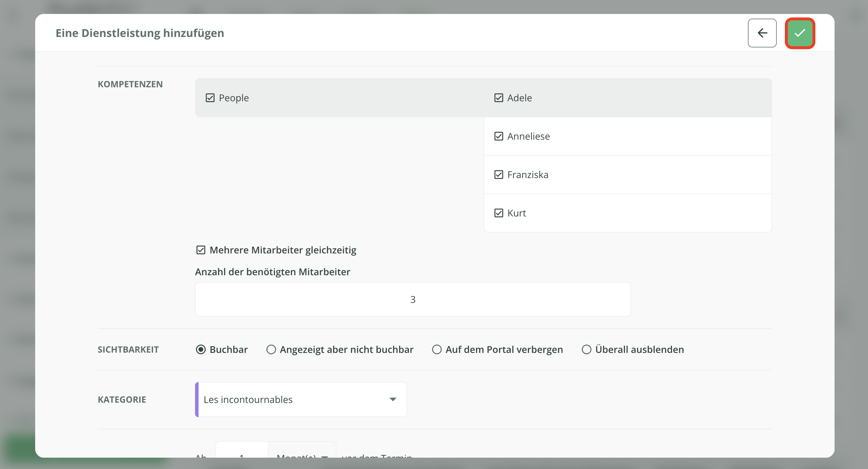Click the Kategorie dropdown arrow
The image size is (868, 469).
click(392, 399)
